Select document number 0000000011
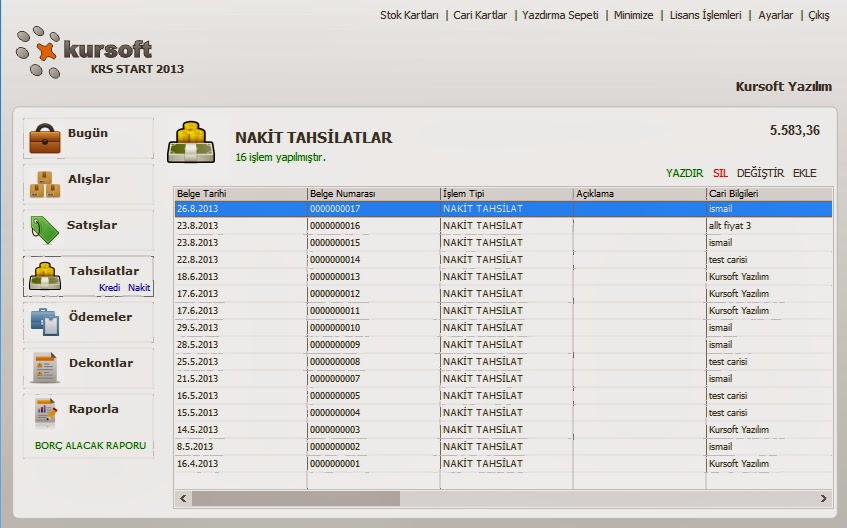The image size is (847, 528). (x=335, y=311)
